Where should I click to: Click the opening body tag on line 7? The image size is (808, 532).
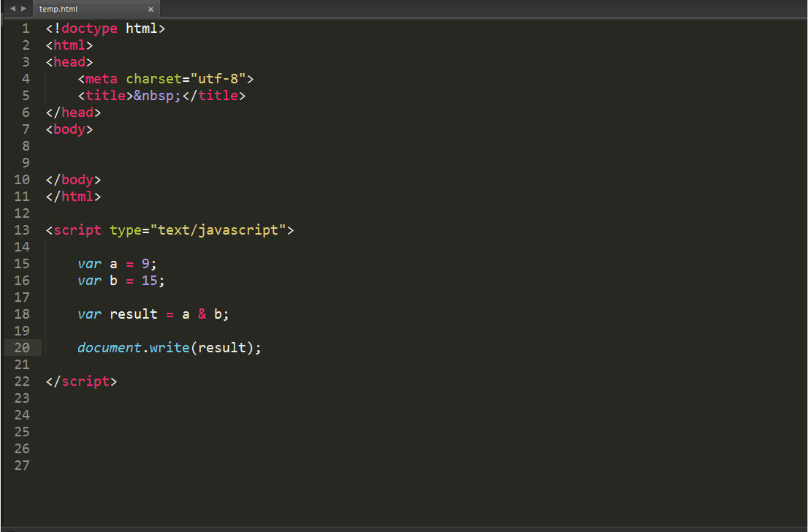(x=69, y=129)
